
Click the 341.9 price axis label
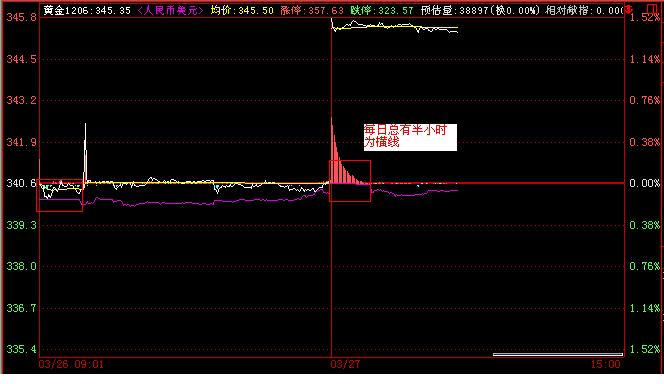(x=21, y=142)
